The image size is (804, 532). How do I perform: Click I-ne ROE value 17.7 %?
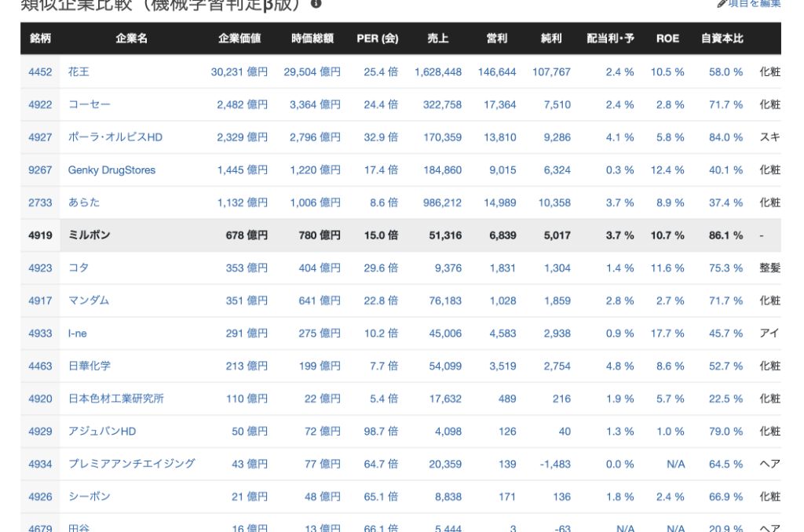[667, 333]
